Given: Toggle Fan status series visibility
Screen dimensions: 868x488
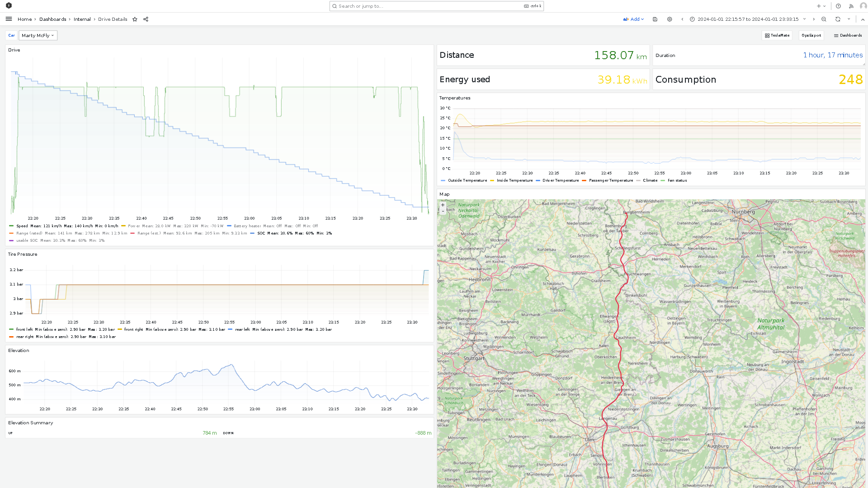Looking at the screenshot, I should point(677,180).
